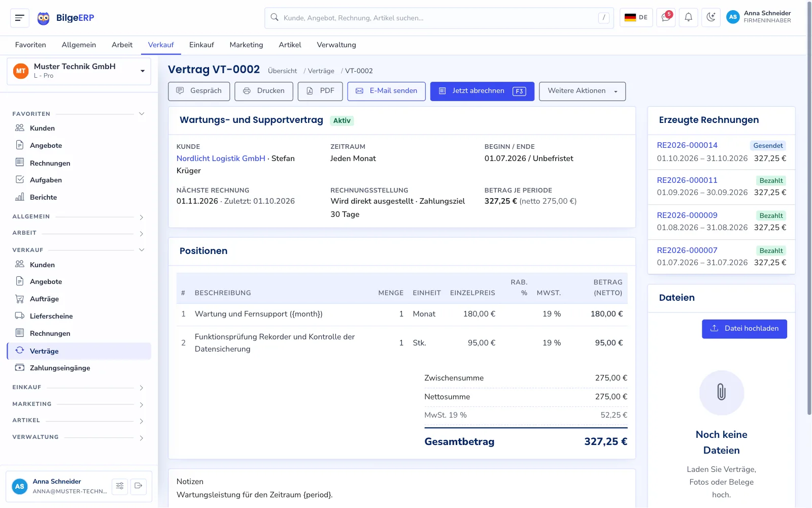Switch to the Favoriten top tab

pos(30,45)
